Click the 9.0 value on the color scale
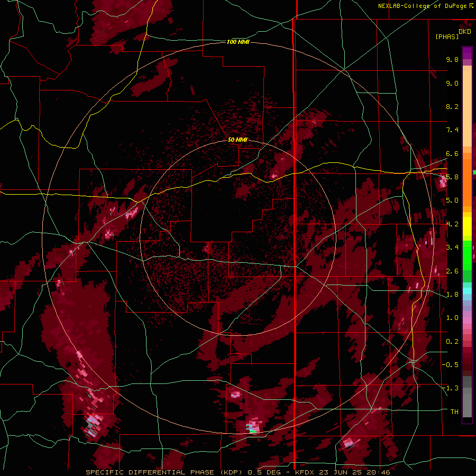 pos(452,84)
